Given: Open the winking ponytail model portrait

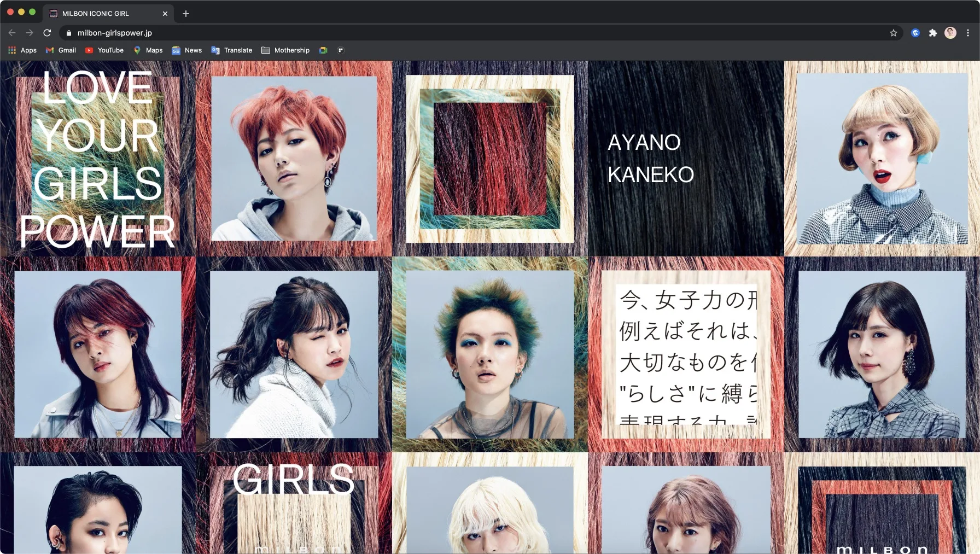Looking at the screenshot, I should point(294,354).
